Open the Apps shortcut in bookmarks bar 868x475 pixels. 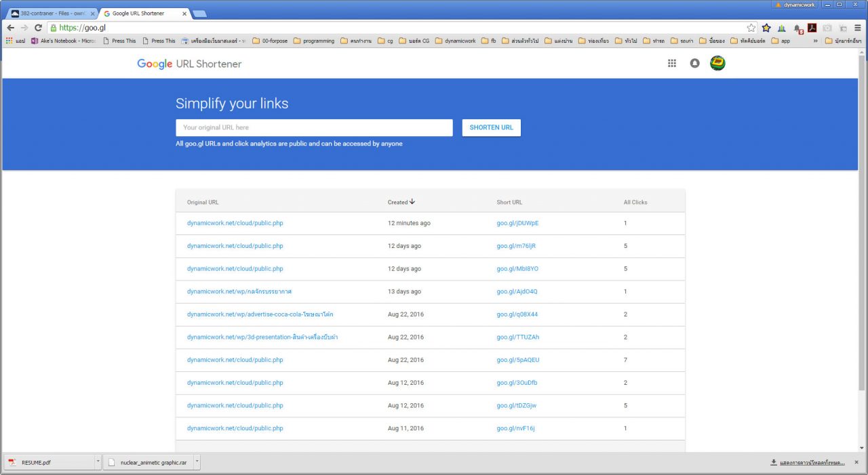(x=15, y=41)
